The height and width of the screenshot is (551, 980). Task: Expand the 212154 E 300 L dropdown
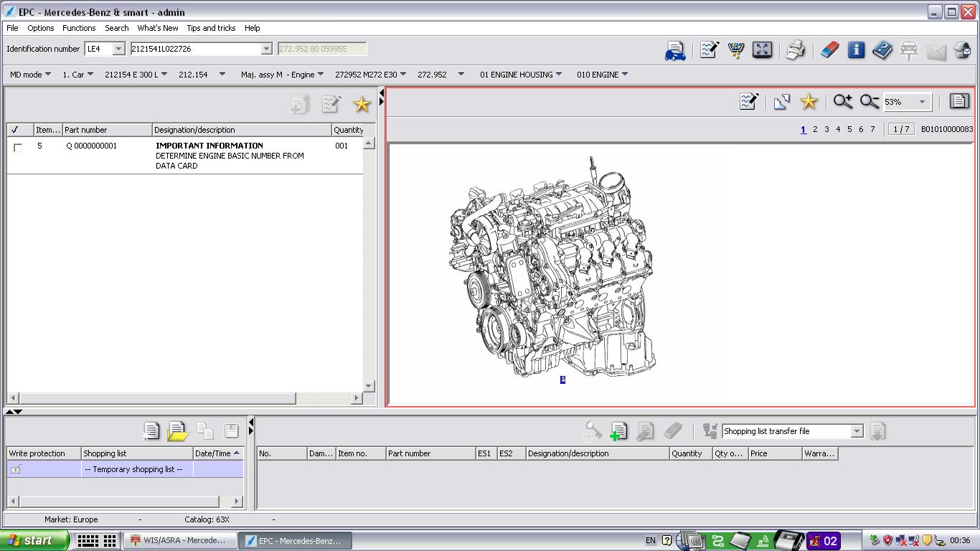[x=136, y=75]
